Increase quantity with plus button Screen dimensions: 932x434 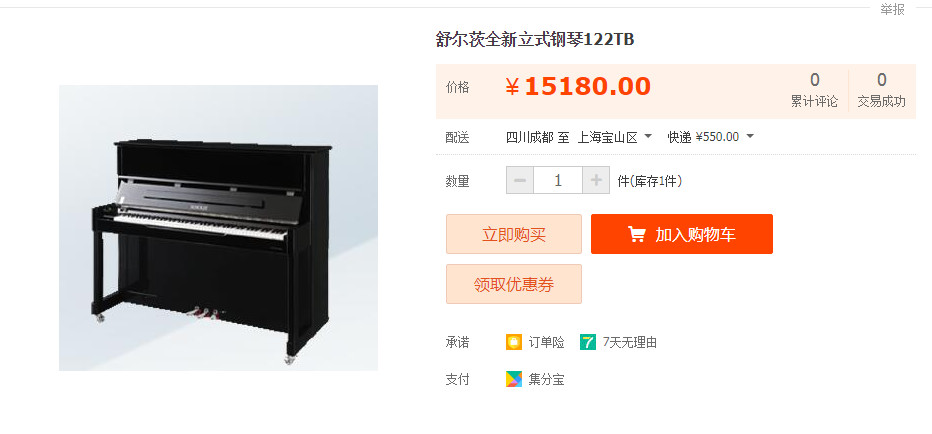(596, 180)
